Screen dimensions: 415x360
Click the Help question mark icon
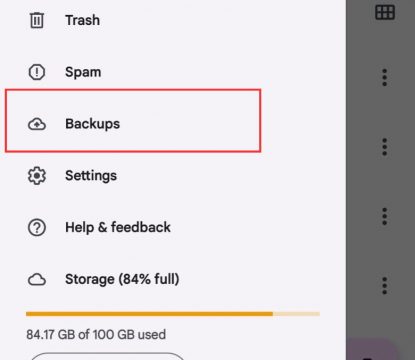[37, 227]
